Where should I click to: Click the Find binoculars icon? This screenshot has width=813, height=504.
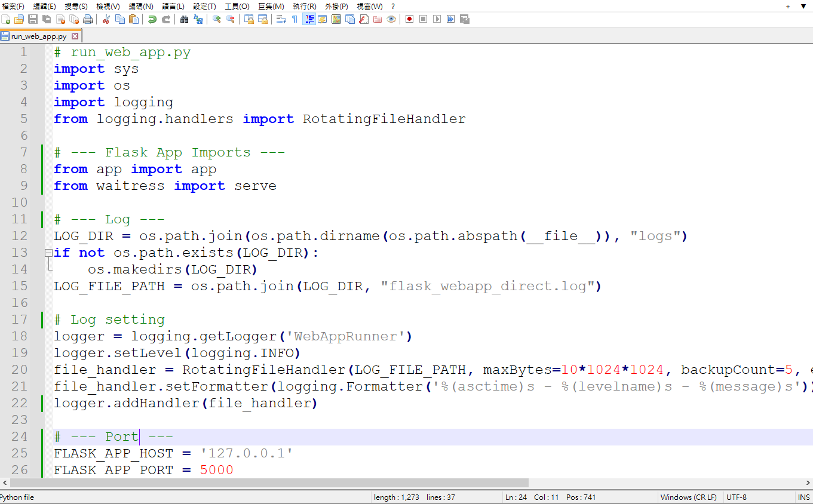pyautogui.click(x=184, y=19)
